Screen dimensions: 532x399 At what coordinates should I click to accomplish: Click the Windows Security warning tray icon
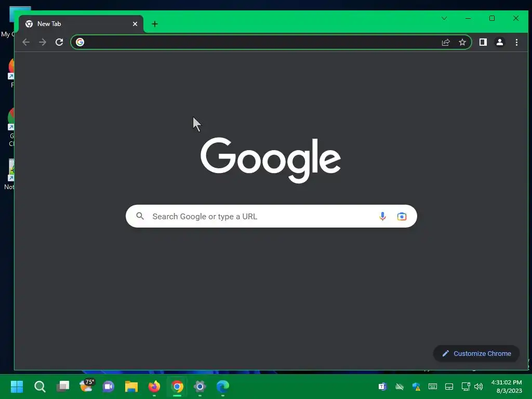(x=416, y=387)
